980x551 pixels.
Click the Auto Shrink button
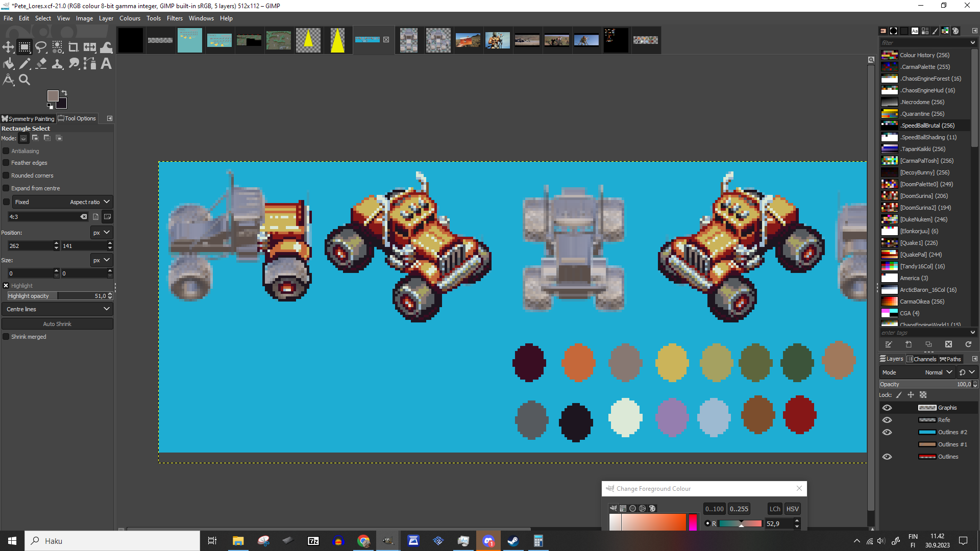pyautogui.click(x=57, y=324)
